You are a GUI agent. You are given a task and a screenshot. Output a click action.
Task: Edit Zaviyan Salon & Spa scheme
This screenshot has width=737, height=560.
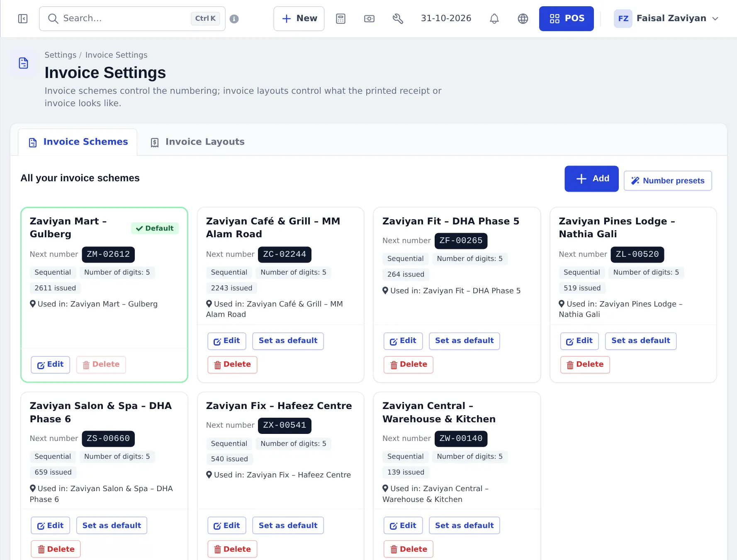click(51, 526)
